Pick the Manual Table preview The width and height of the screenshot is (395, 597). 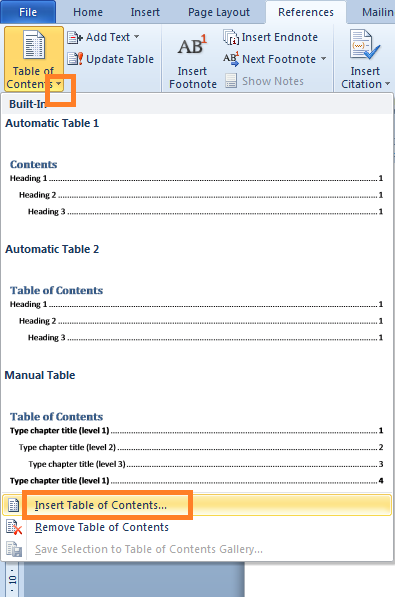[x=197, y=429]
